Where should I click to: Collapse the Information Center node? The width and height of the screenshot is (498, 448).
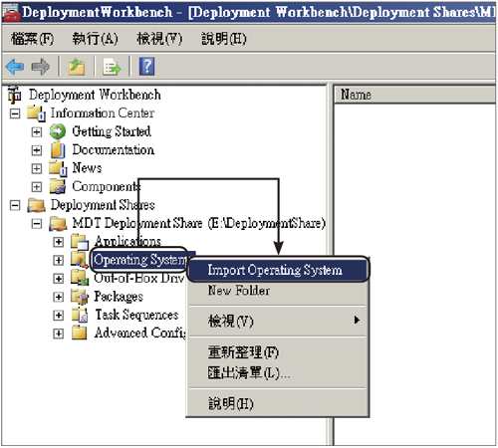[x=15, y=113]
